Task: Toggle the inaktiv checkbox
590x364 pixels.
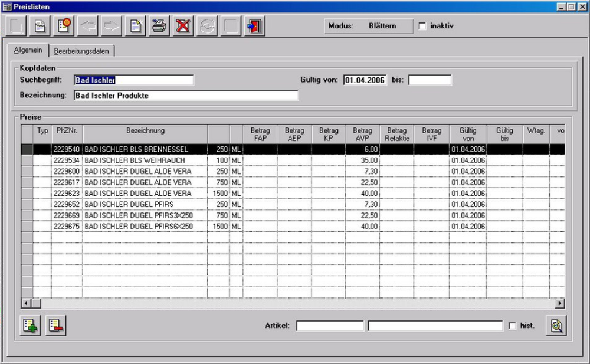Action: pos(422,26)
